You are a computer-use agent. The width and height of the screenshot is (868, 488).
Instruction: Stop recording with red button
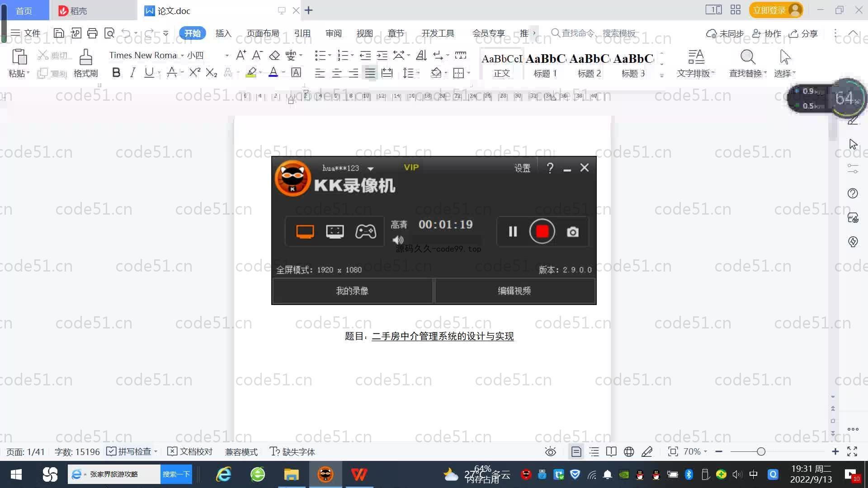(x=542, y=231)
